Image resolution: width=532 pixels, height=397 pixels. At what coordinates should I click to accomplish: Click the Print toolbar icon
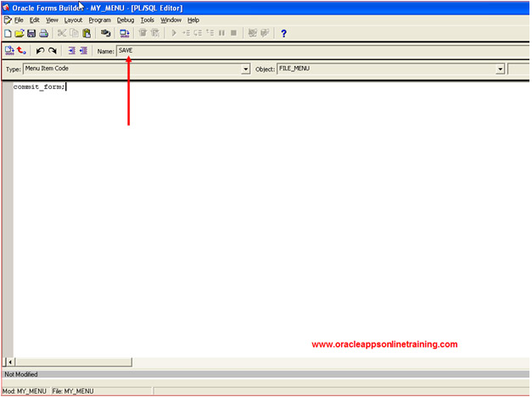click(x=43, y=33)
